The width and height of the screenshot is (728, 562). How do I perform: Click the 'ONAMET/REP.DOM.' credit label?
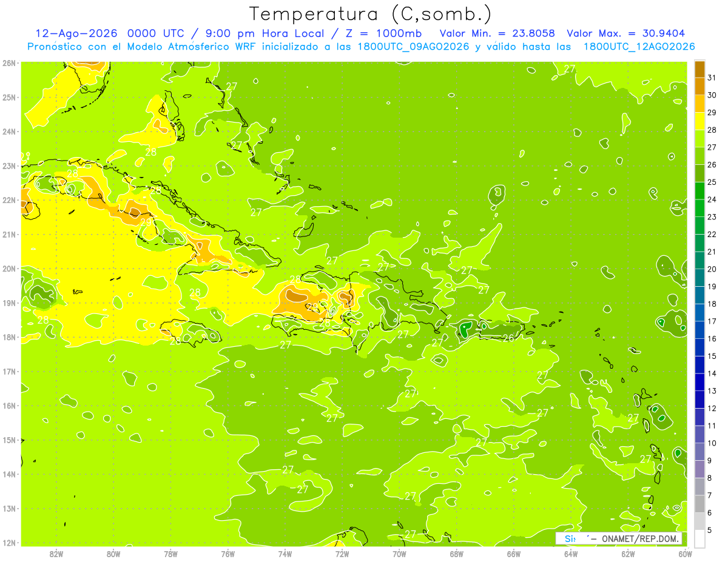pyautogui.click(x=641, y=539)
